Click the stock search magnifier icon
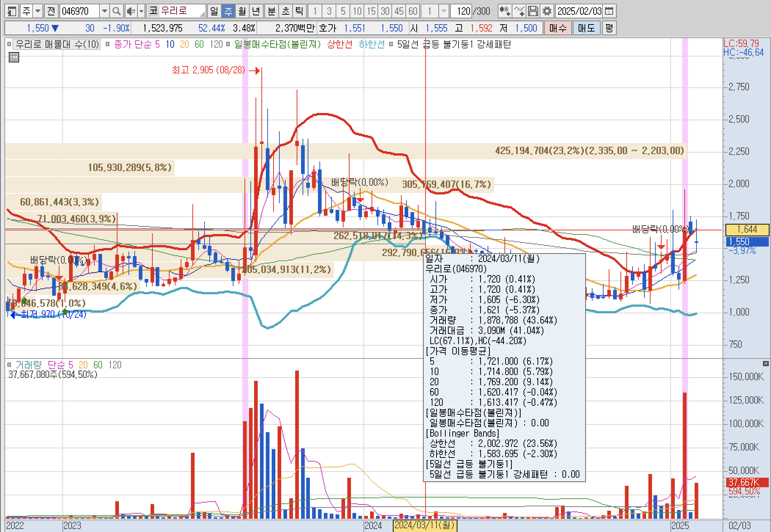The width and height of the screenshot is (771, 532). point(116,11)
